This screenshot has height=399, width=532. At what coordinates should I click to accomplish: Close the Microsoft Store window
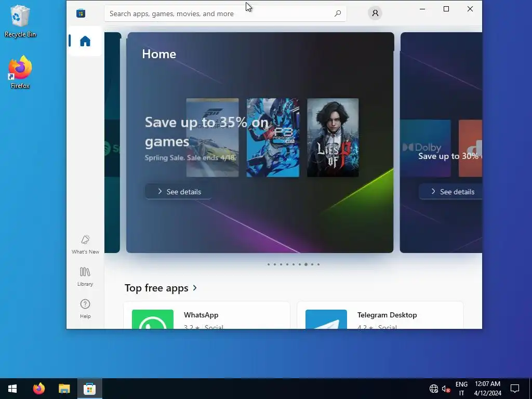pyautogui.click(x=470, y=9)
